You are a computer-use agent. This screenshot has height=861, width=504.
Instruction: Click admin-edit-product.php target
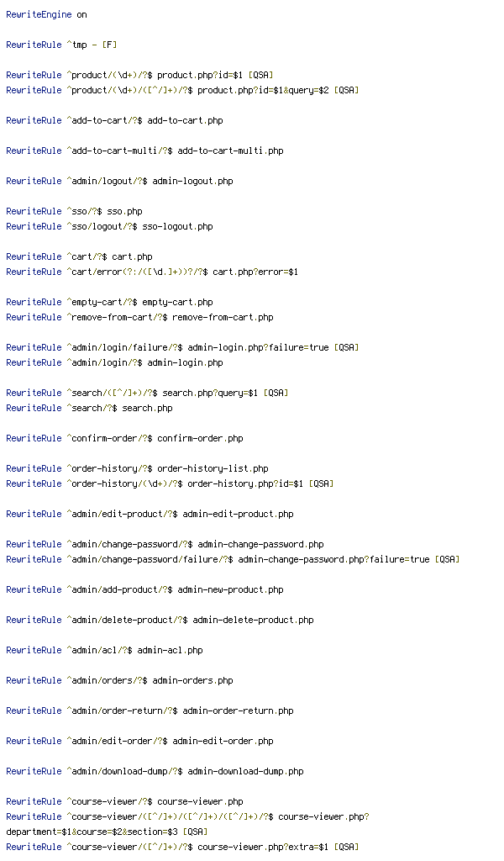tap(238, 515)
